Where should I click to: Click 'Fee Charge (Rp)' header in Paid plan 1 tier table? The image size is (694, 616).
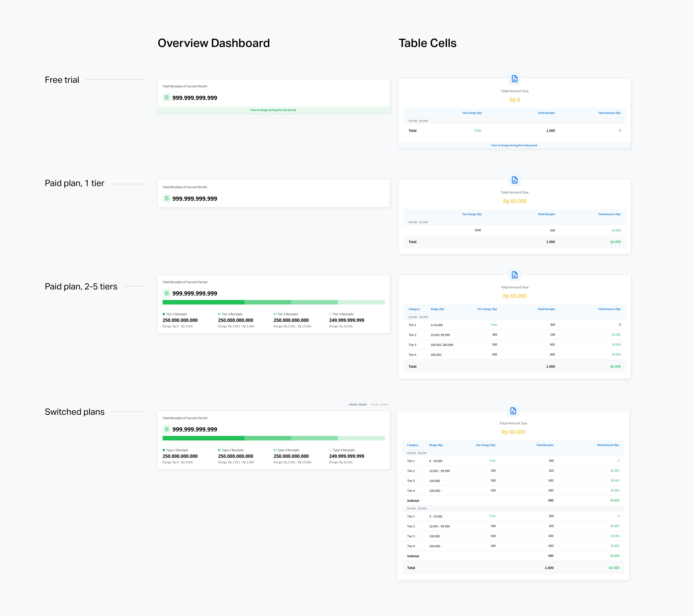pos(472,214)
